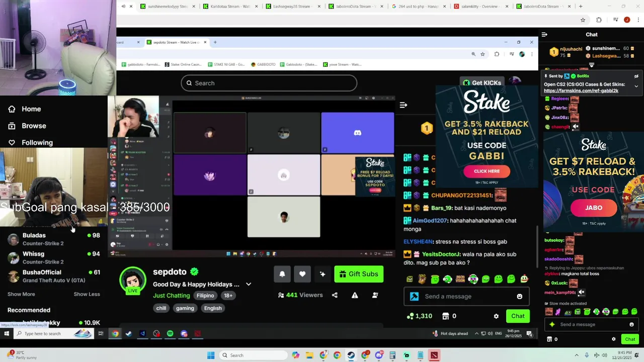Expand stream title chevron next to Good Day
The image size is (644, 362).
tap(249, 285)
